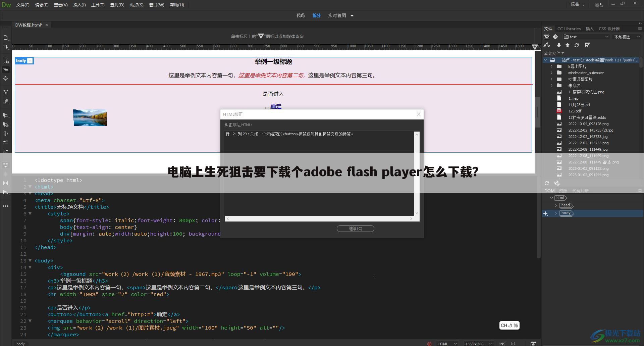Open the 1558 x 366 window size dropdown

click(x=479, y=344)
